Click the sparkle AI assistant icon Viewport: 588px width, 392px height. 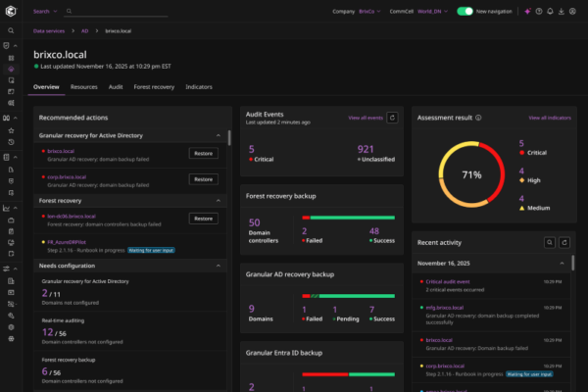tap(527, 11)
